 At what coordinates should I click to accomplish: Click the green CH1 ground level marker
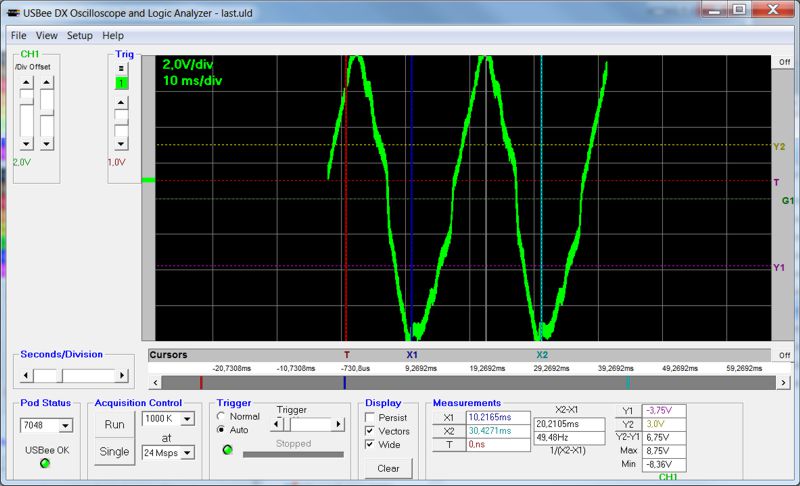coord(148,180)
